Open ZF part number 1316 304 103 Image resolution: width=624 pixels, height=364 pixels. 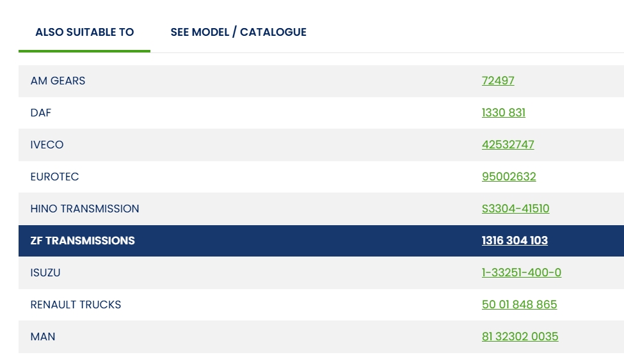click(x=515, y=241)
